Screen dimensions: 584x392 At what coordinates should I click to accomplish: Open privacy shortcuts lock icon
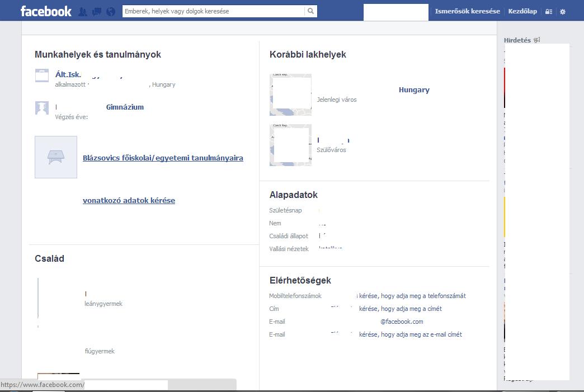(x=549, y=12)
